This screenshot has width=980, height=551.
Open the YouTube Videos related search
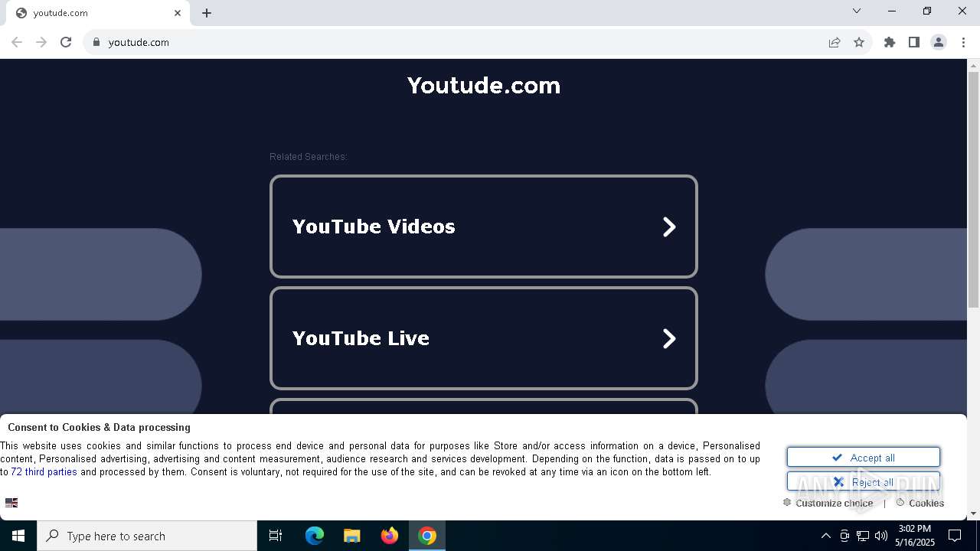[x=484, y=227]
